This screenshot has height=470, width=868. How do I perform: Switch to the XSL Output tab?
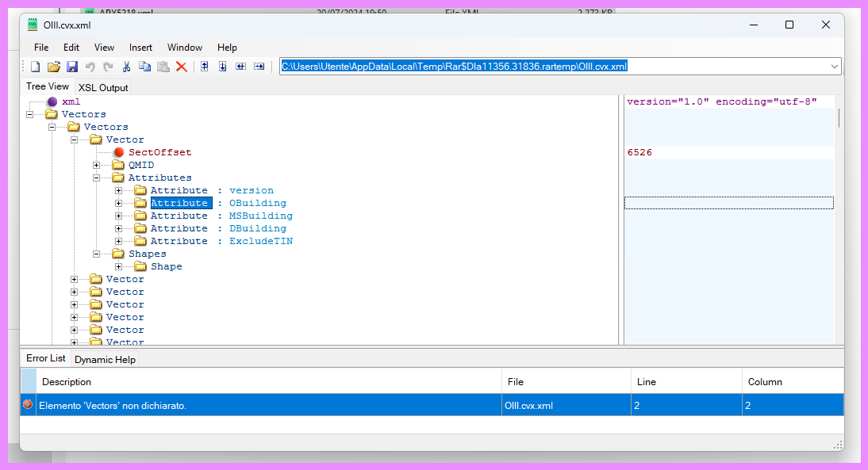click(103, 88)
